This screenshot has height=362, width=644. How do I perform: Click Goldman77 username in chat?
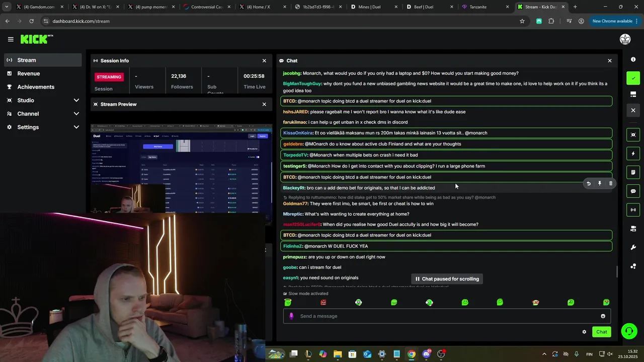point(295,204)
